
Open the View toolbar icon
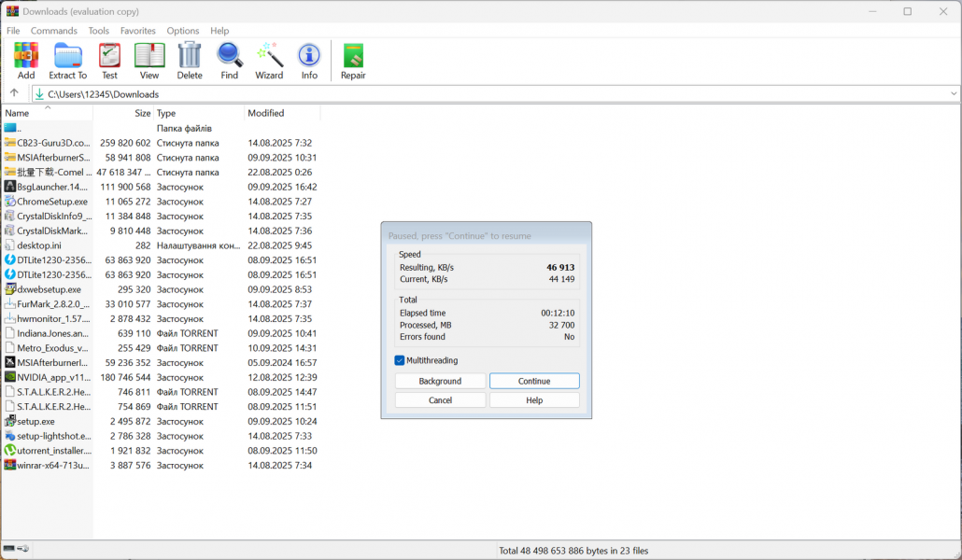[149, 58]
